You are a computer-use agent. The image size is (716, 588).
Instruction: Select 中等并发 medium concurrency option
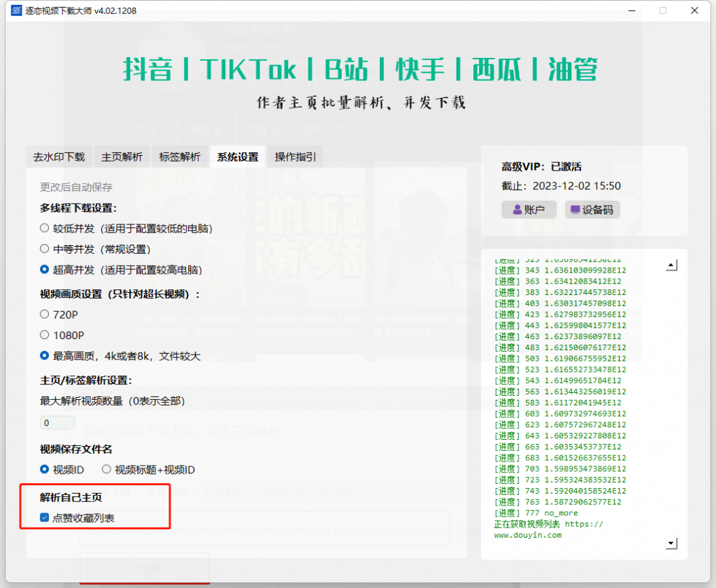tap(44, 249)
